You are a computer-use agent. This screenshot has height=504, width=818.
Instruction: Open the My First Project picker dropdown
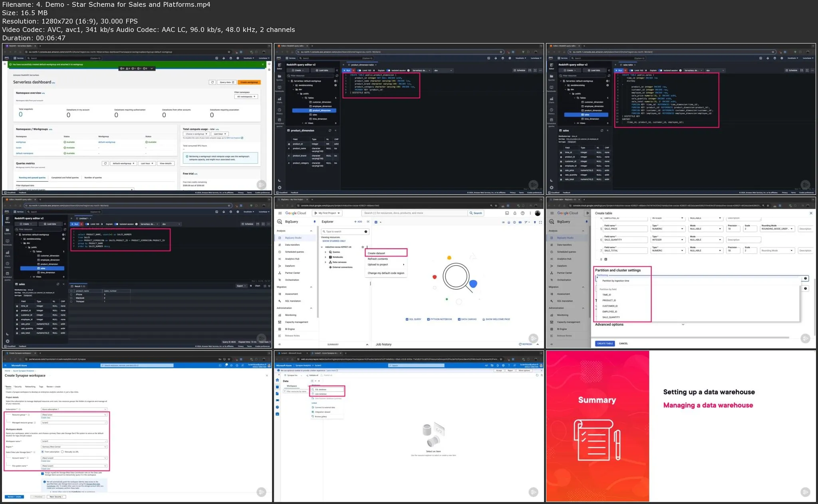tap(327, 213)
